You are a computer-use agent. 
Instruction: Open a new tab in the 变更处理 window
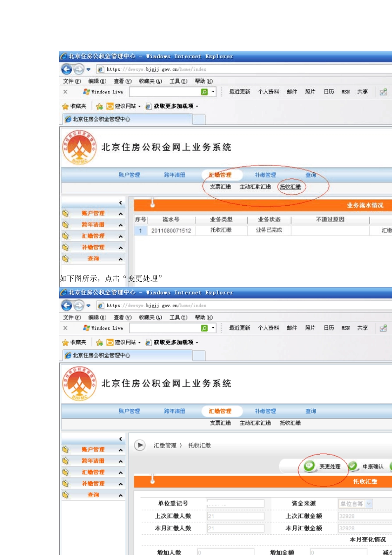tap(199, 356)
